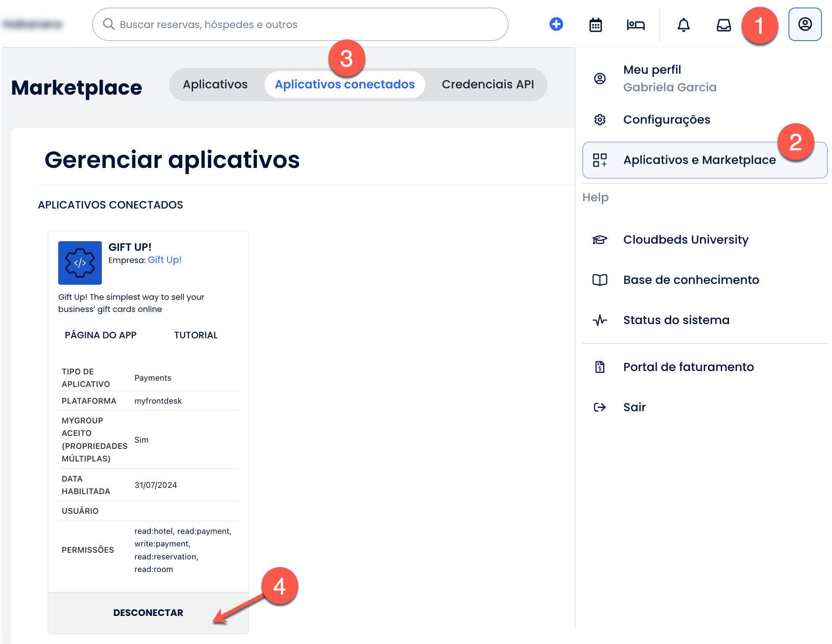Open the calendar icon in header
832x644 pixels.
595,25
